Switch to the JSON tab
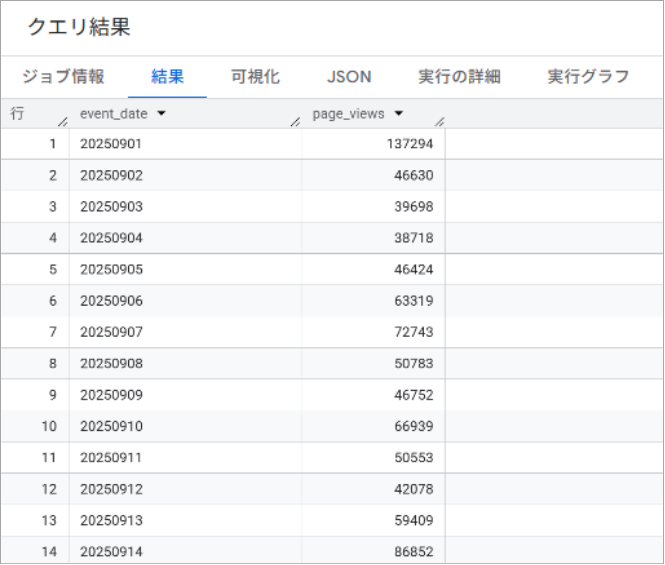 349,77
